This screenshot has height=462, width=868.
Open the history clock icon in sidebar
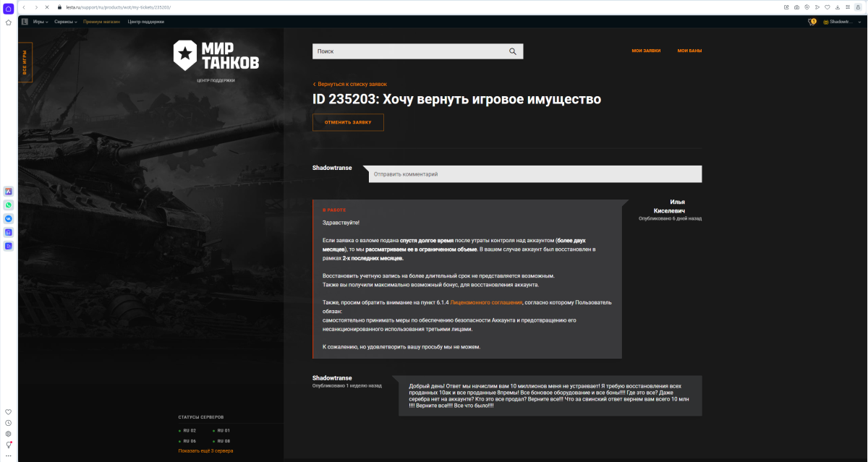point(9,423)
